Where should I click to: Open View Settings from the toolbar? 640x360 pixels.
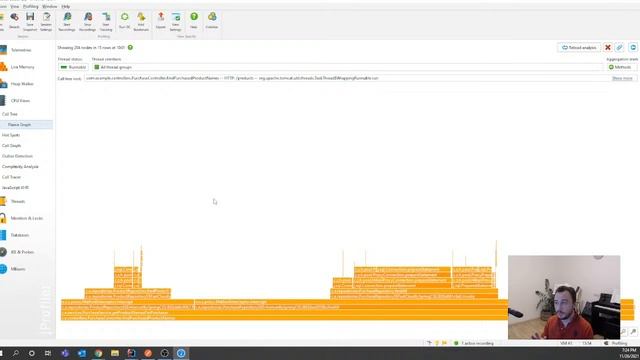176,21
